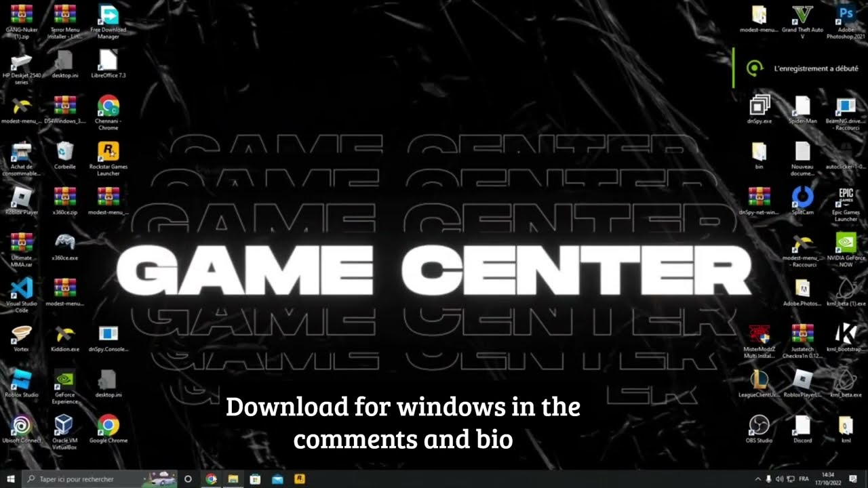Open Ultimate MMA.rar archive
The width and height of the screenshot is (868, 488).
pos(21,250)
